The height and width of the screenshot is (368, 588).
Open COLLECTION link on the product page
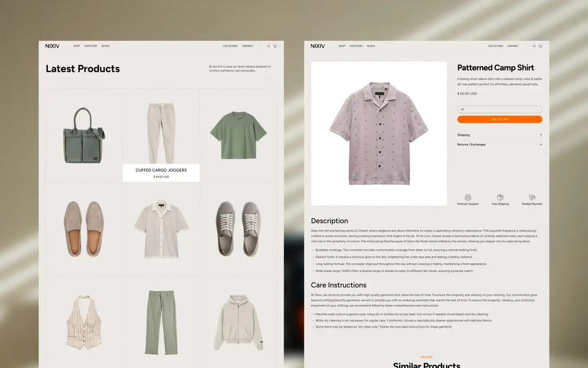(495, 46)
